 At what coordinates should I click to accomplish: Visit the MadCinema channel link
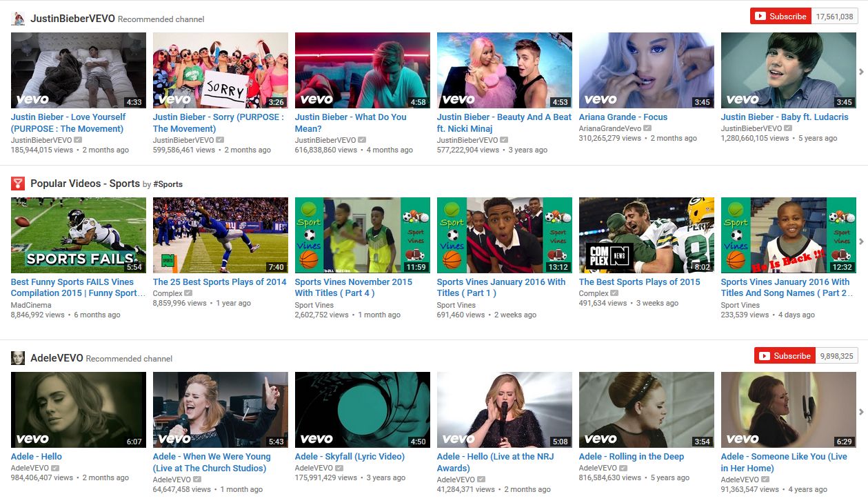pos(30,304)
